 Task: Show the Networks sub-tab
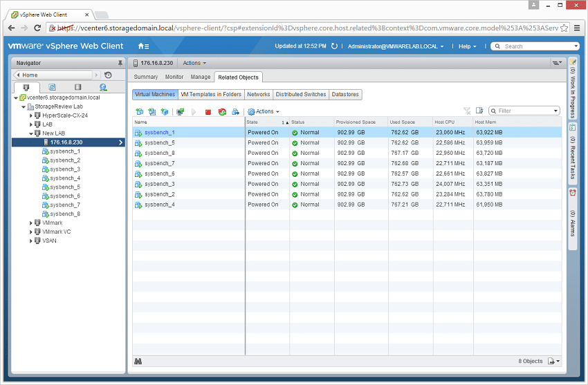pyautogui.click(x=259, y=95)
